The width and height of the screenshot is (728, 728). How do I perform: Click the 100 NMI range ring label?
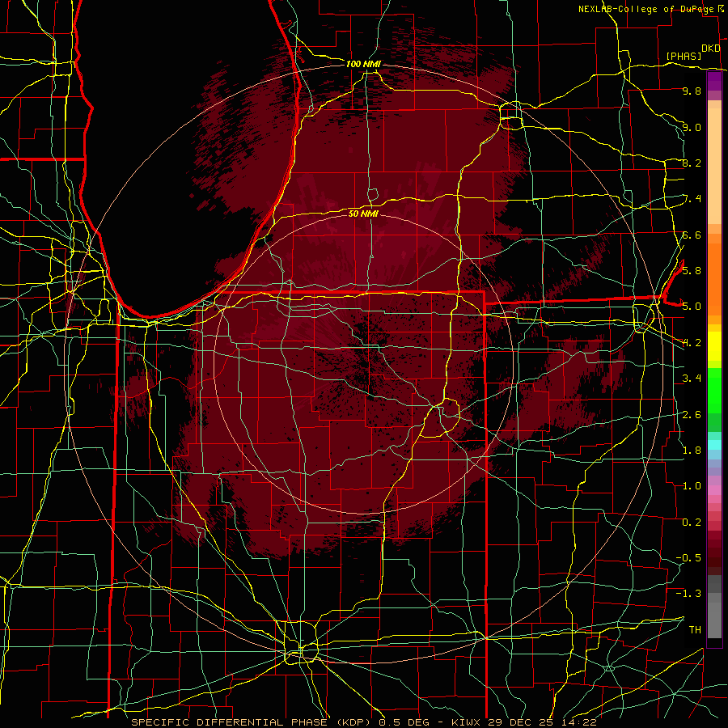pos(363,64)
